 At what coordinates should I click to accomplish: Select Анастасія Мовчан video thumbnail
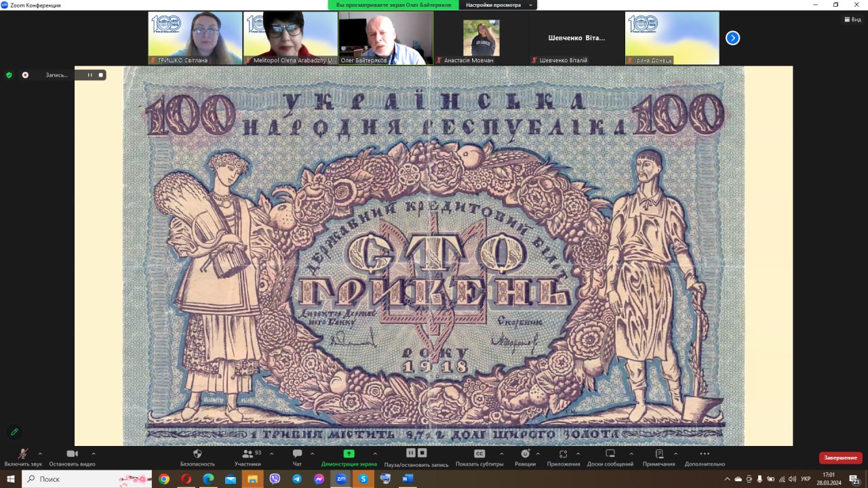click(x=481, y=38)
